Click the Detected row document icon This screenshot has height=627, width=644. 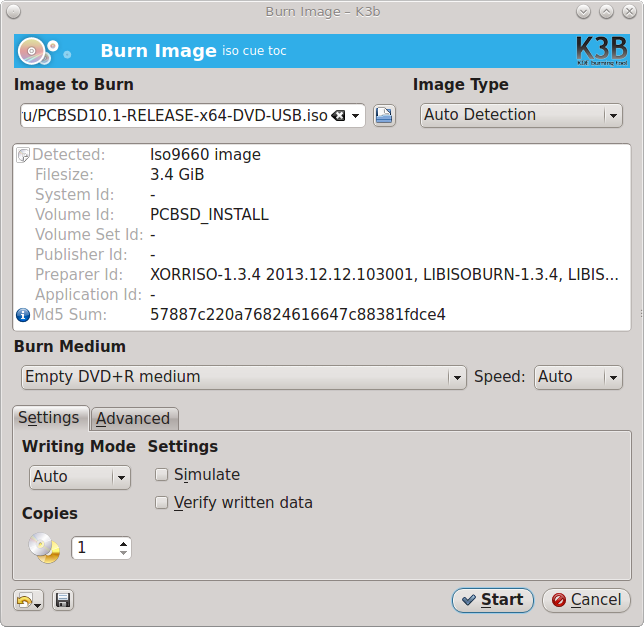[23, 155]
